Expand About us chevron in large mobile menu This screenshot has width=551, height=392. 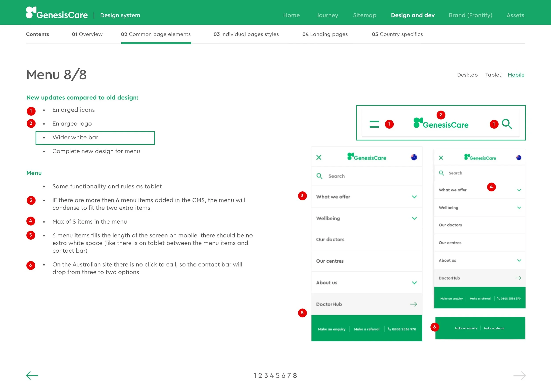tap(414, 283)
